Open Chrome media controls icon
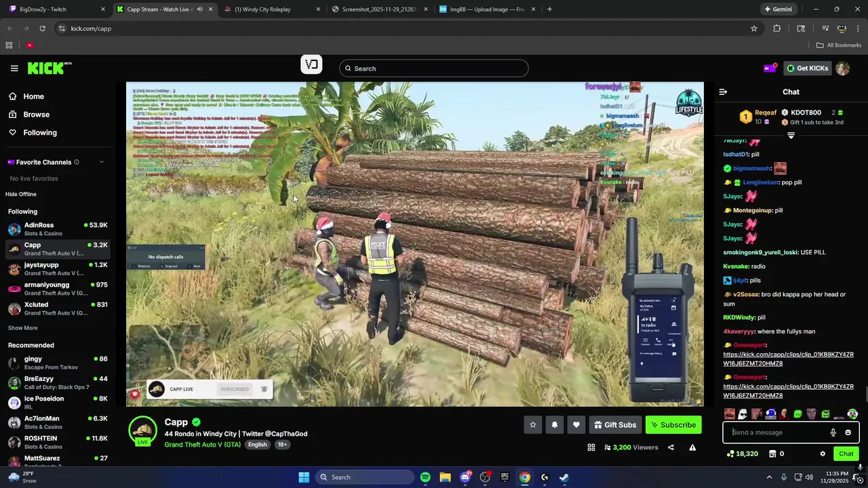Image resolution: width=868 pixels, height=488 pixels. point(825,28)
